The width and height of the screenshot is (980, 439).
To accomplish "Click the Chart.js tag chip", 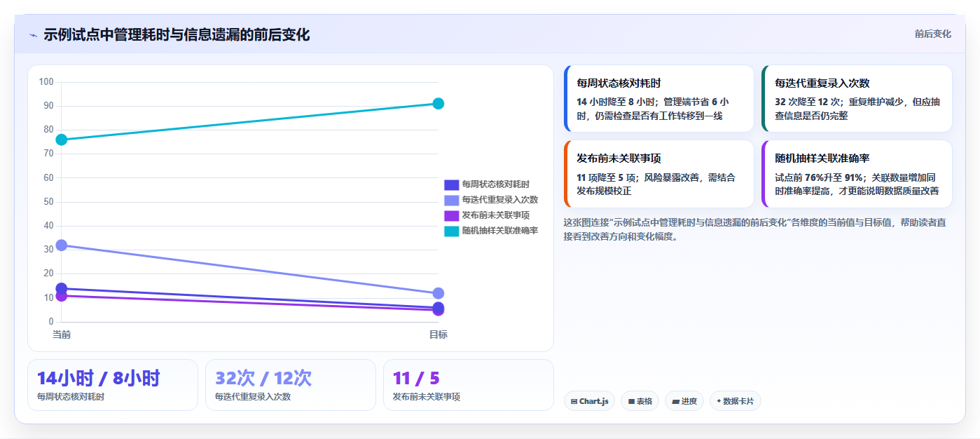I will [589, 401].
